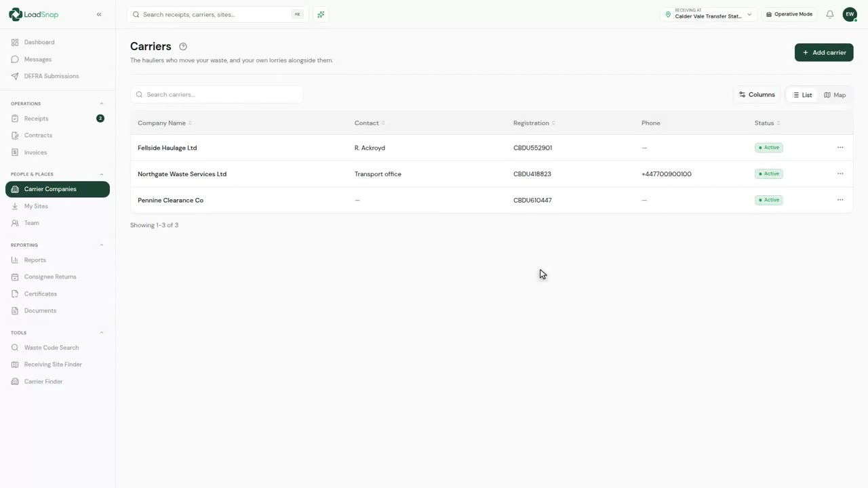This screenshot has width=868, height=488.
Task: Open the Receiving At site dropdown
Action: 709,14
